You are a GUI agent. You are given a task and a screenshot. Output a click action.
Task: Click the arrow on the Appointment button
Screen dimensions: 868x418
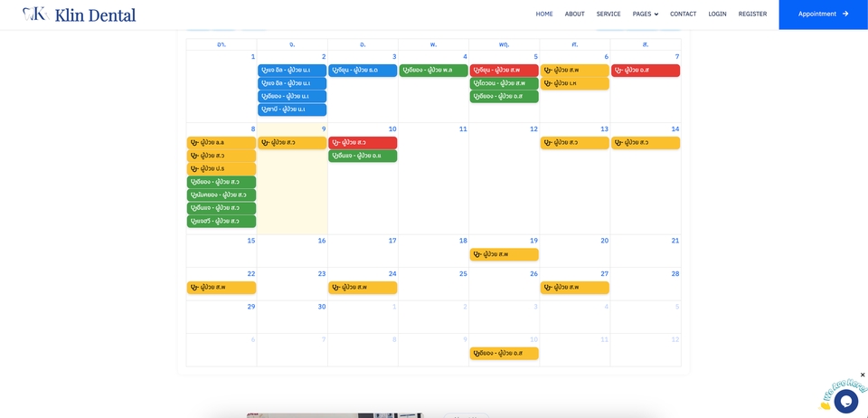(x=845, y=14)
